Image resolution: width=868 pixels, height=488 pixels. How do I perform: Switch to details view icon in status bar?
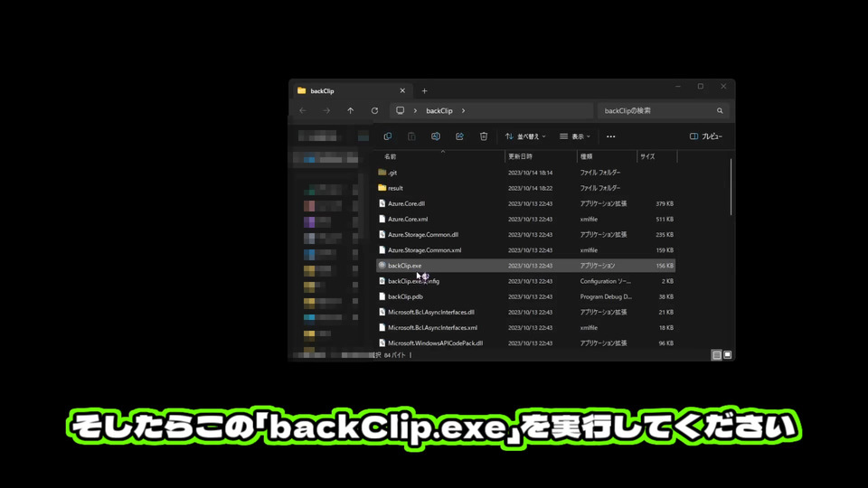pyautogui.click(x=717, y=355)
